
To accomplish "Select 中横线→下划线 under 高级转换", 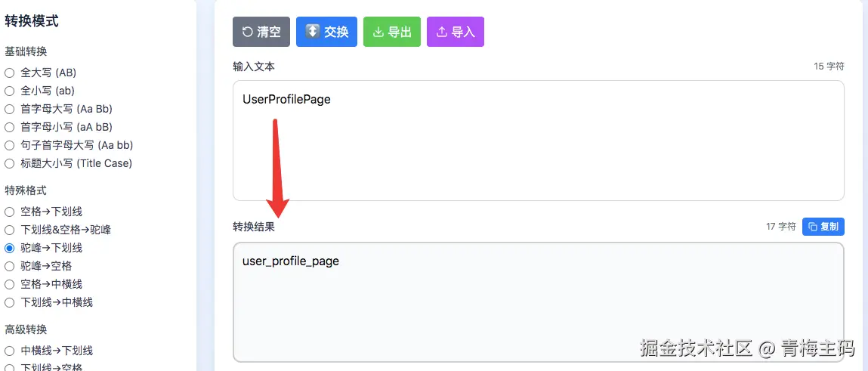I will pyautogui.click(x=9, y=351).
